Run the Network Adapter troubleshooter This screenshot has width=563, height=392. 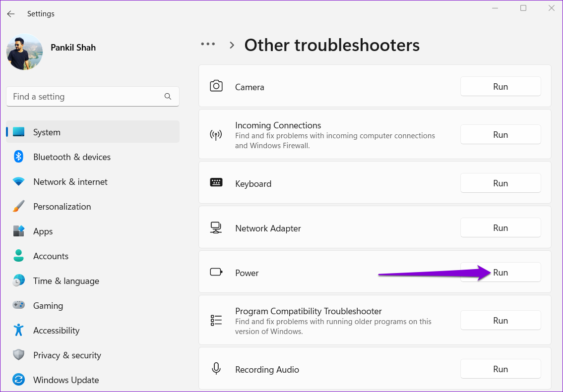[500, 228]
